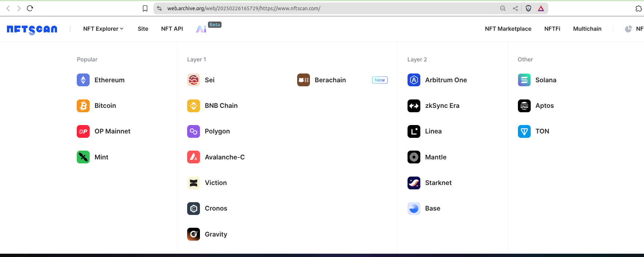Click the Viction chain icon
The image size is (644, 257).
click(193, 183)
